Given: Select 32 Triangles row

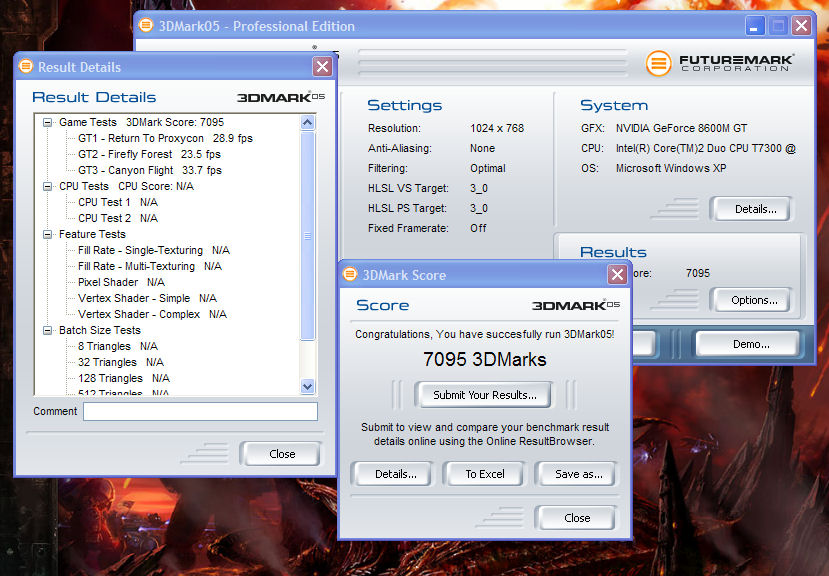Looking at the screenshot, I should click(x=121, y=362).
